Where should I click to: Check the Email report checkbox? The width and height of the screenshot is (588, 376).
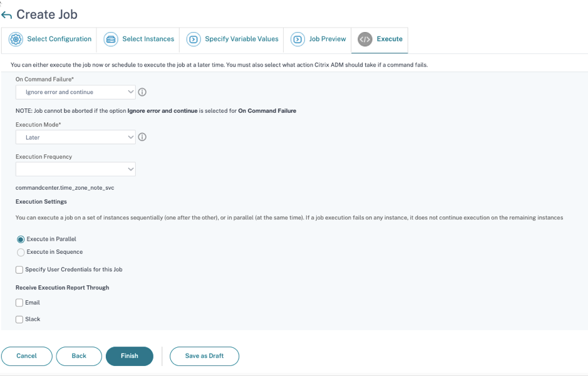point(19,303)
